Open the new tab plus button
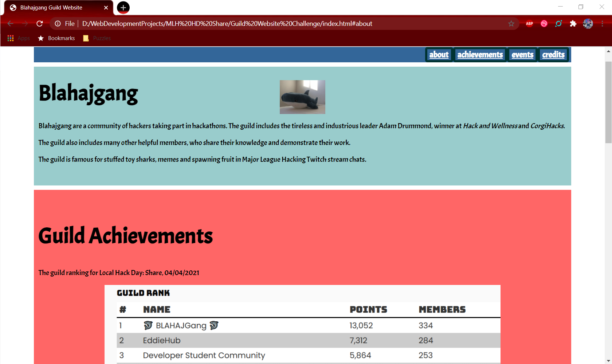 pyautogui.click(x=123, y=8)
